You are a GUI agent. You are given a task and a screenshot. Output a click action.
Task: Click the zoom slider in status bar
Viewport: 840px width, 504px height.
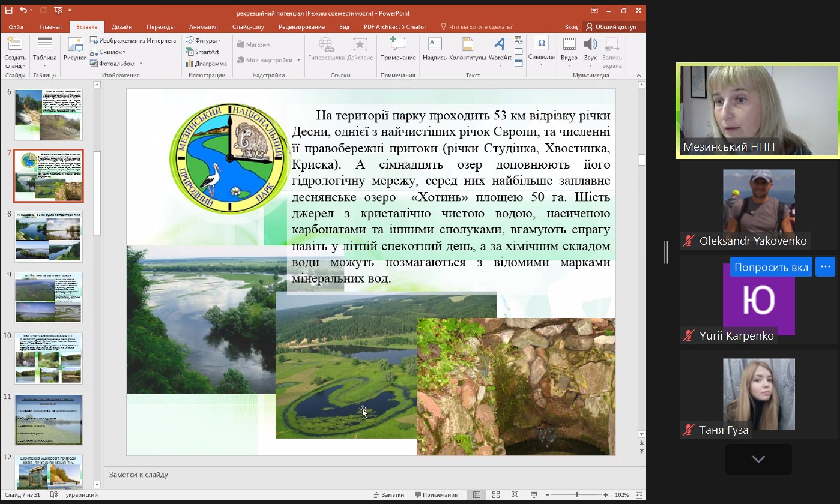[x=576, y=495]
